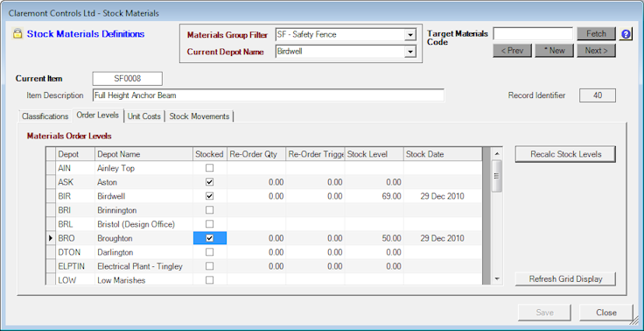Click the Depot Name column header
This screenshot has height=331, width=644.
coord(143,154)
